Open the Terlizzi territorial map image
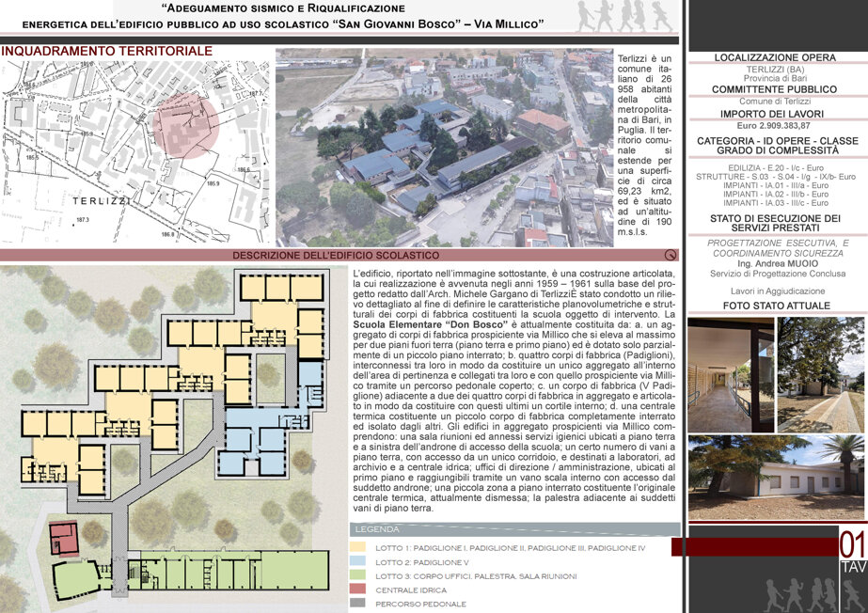 coord(134,152)
